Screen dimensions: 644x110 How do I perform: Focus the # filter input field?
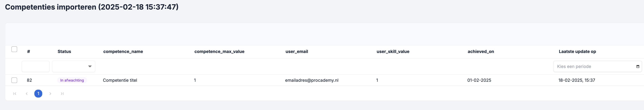pyautogui.click(x=36, y=66)
